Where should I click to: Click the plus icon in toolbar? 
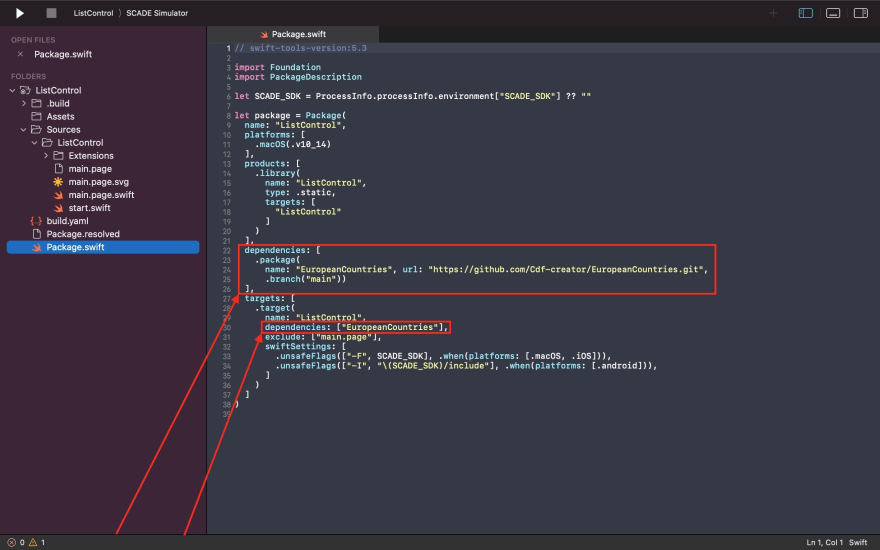[773, 13]
